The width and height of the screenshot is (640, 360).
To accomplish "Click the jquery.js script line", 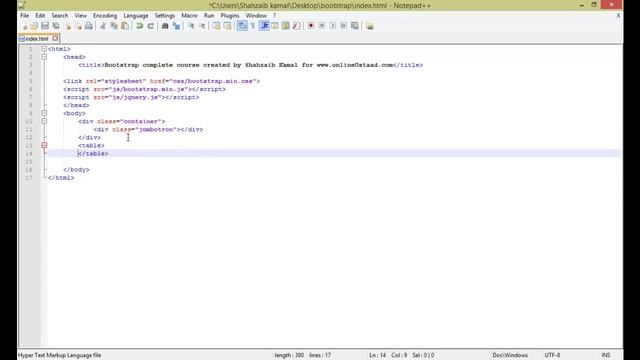I will click(131, 97).
